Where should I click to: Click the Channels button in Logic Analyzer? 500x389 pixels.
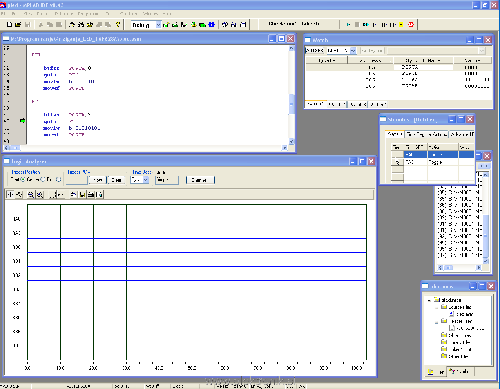tap(200, 180)
